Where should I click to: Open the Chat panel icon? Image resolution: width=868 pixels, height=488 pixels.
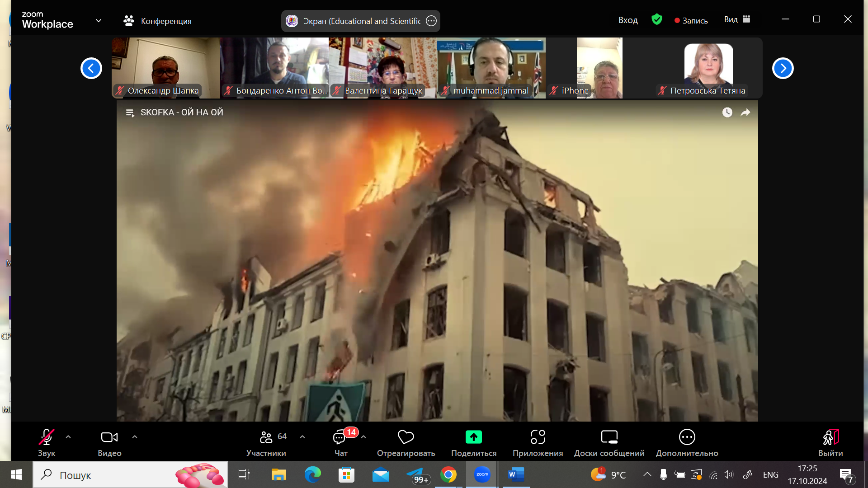[340, 437]
